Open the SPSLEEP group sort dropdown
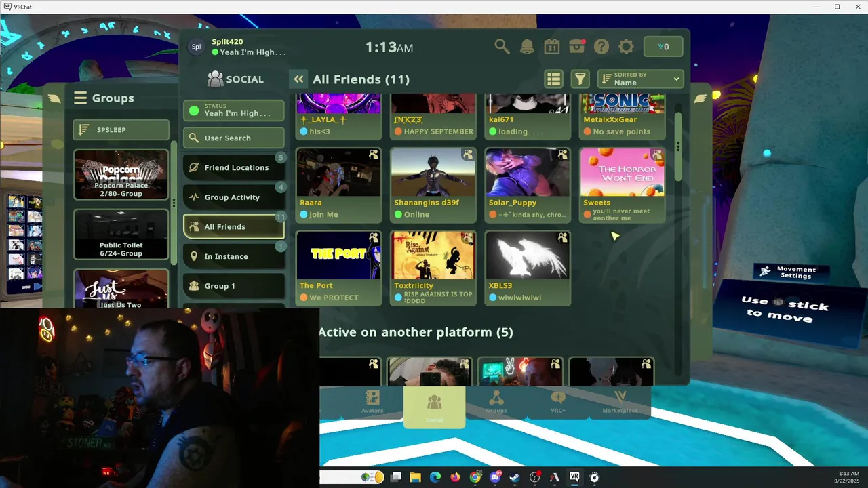 121,129
